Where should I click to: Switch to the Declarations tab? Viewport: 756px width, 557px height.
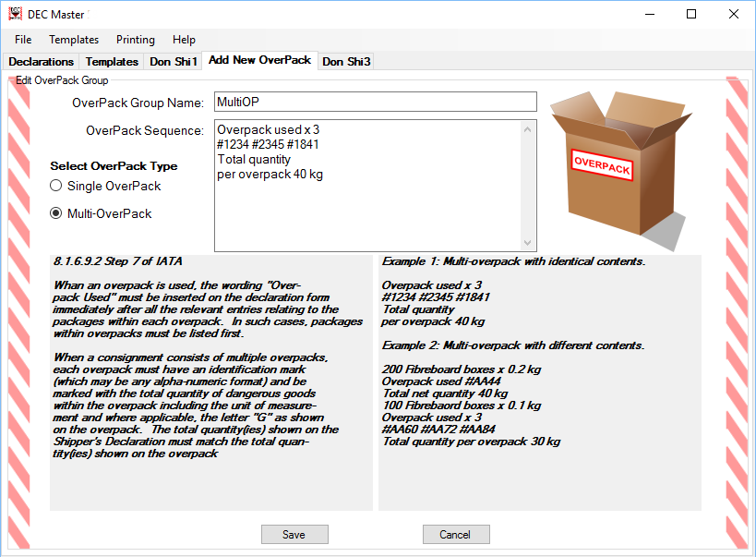pyautogui.click(x=42, y=62)
